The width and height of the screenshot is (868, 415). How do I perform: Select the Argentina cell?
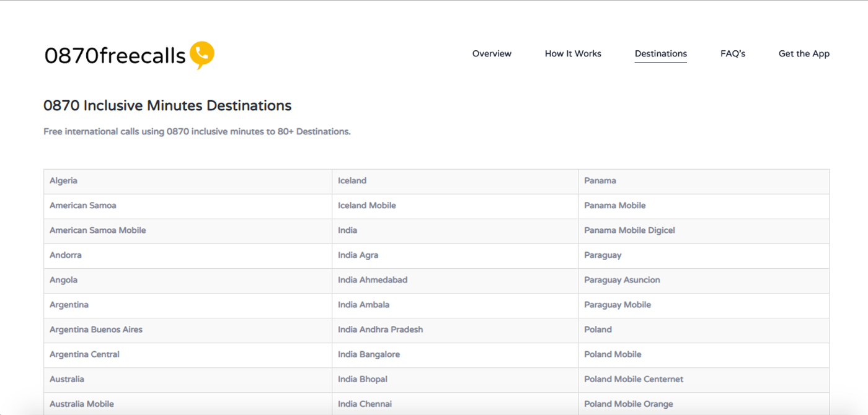(188, 305)
